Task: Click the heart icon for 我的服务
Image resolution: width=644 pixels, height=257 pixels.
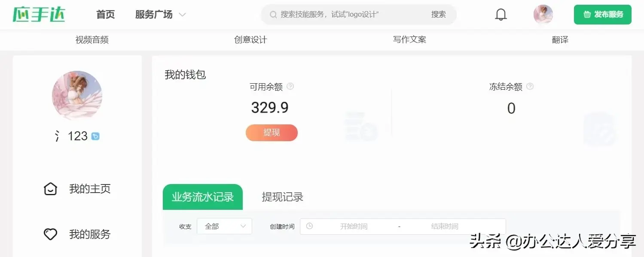Action: point(51,234)
